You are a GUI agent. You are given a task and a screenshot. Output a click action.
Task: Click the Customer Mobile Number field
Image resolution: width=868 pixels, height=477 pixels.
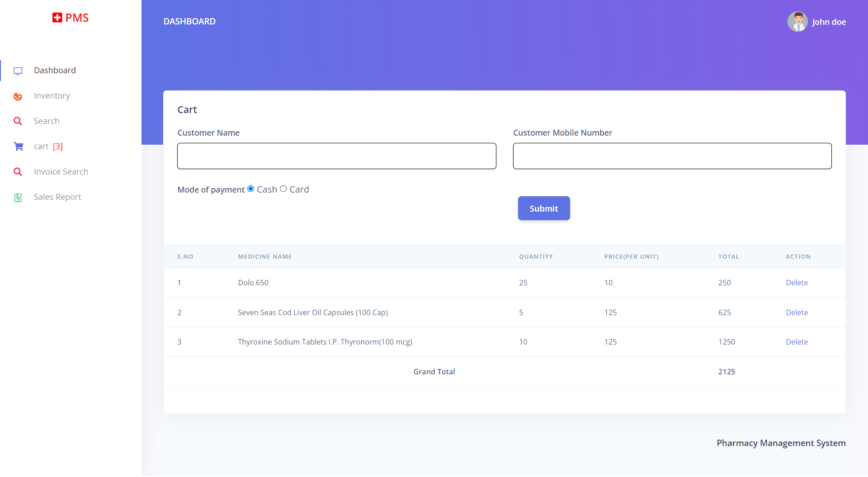point(672,156)
